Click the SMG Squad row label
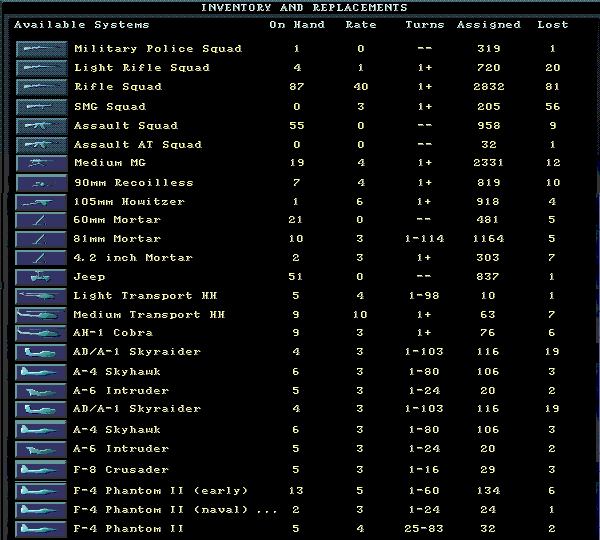Image resolution: width=600 pixels, height=540 pixels. tap(110, 107)
